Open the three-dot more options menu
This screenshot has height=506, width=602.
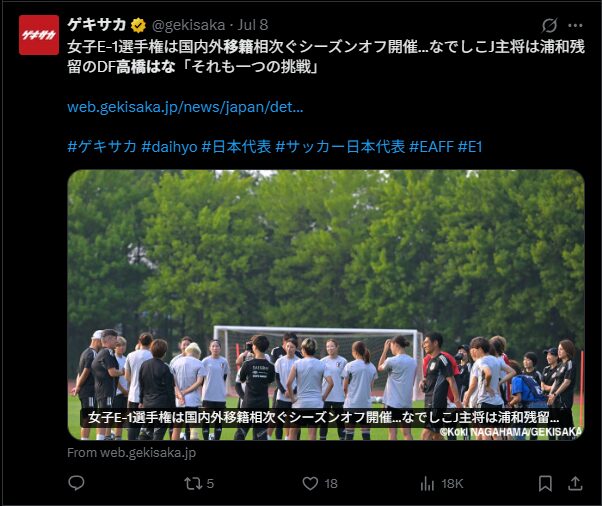click(x=575, y=25)
